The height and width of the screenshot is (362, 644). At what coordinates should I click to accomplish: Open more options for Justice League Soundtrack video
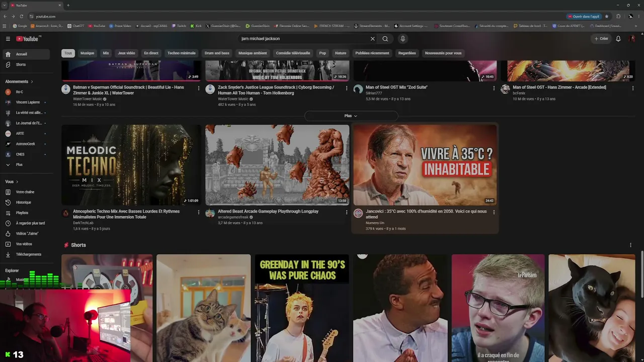tap(347, 88)
